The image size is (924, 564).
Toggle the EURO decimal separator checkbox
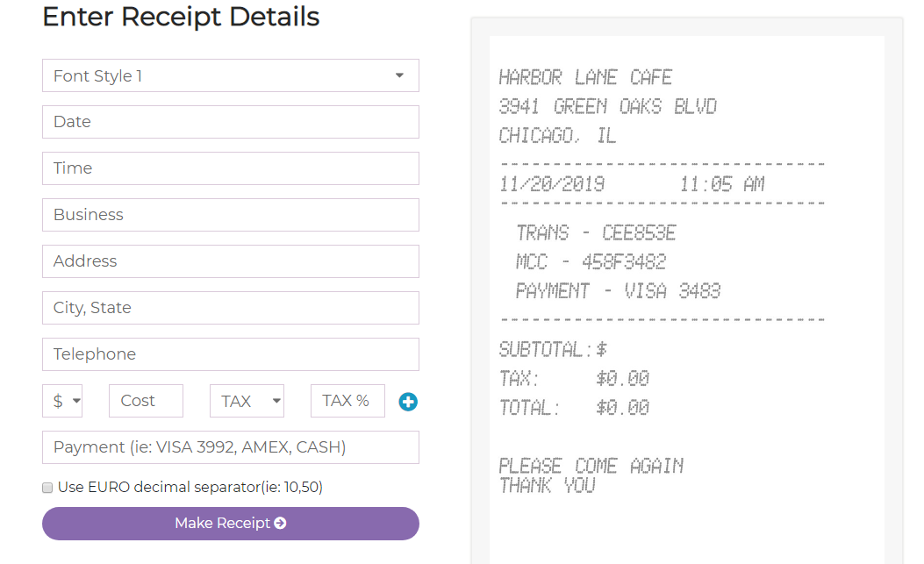click(47, 488)
